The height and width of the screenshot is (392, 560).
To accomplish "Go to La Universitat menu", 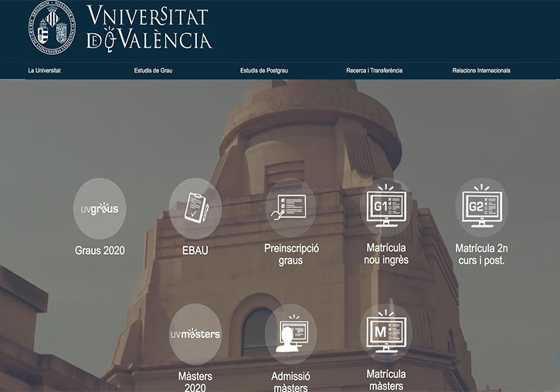I will [x=44, y=71].
